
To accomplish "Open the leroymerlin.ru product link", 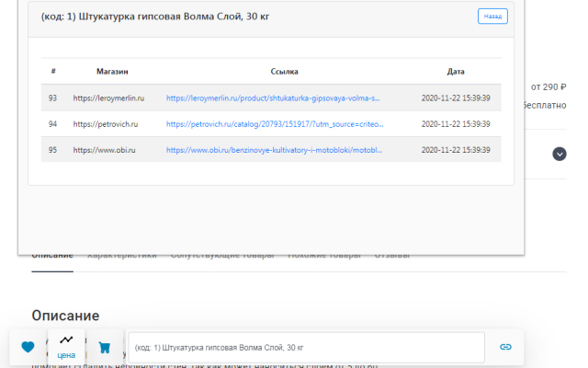I will [x=273, y=98].
